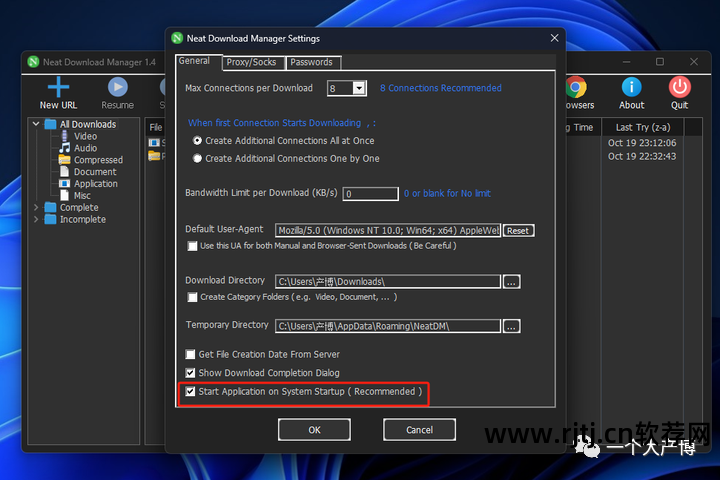
Task: Select the Document page icon
Action: tap(65, 172)
